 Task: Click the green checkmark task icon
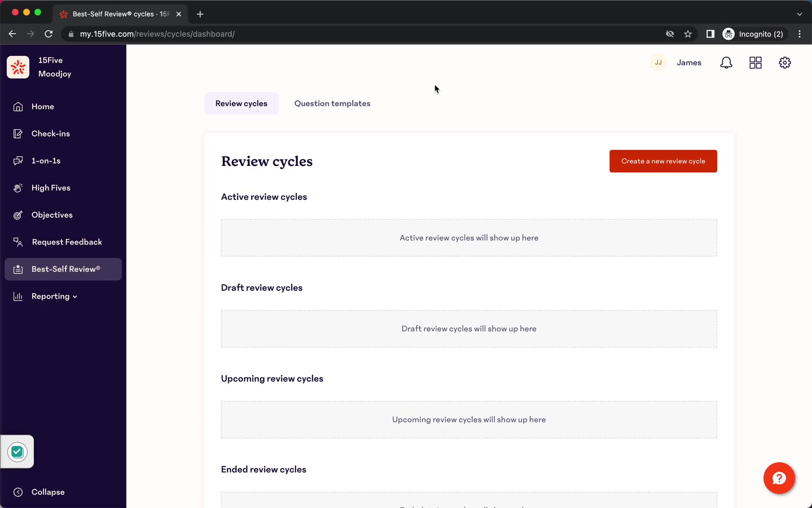tap(16, 451)
